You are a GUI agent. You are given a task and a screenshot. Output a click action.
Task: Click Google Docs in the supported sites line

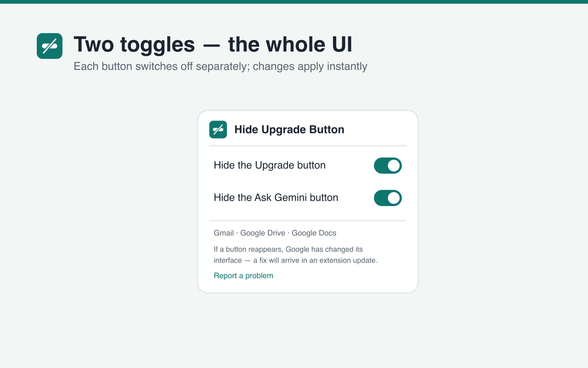[314, 233]
